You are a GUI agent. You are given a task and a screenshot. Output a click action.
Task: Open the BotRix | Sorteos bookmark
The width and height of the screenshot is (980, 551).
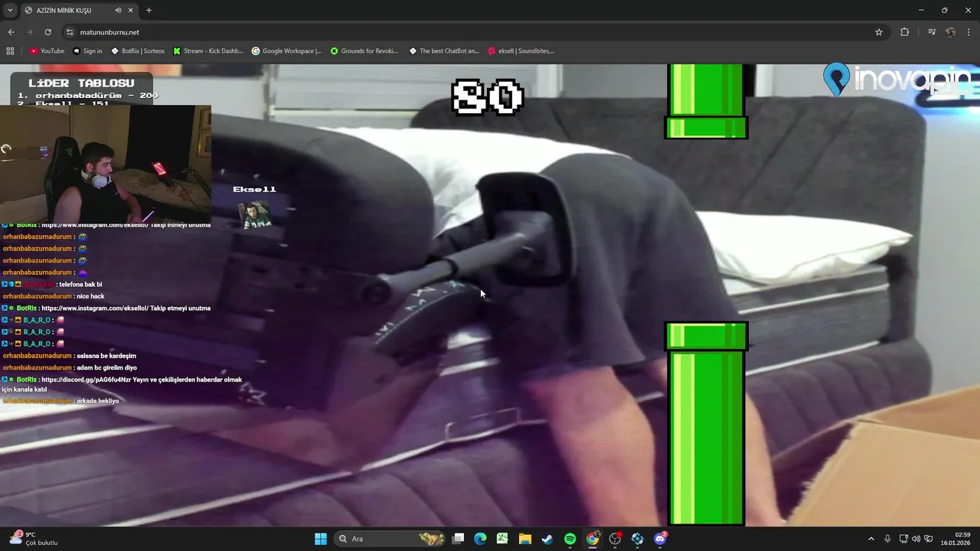point(138,51)
